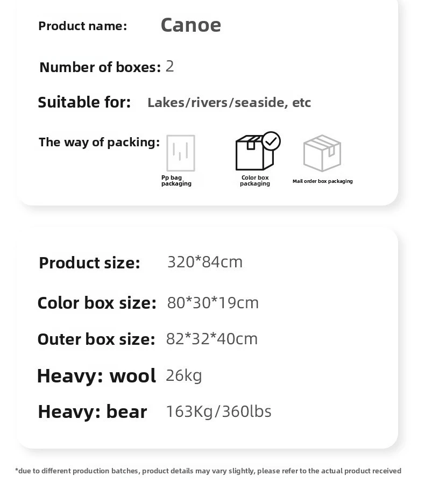Image resolution: width=425 pixels, height=504 pixels.
Task: Click the color box size 80*30*19cm
Action: [x=213, y=303]
